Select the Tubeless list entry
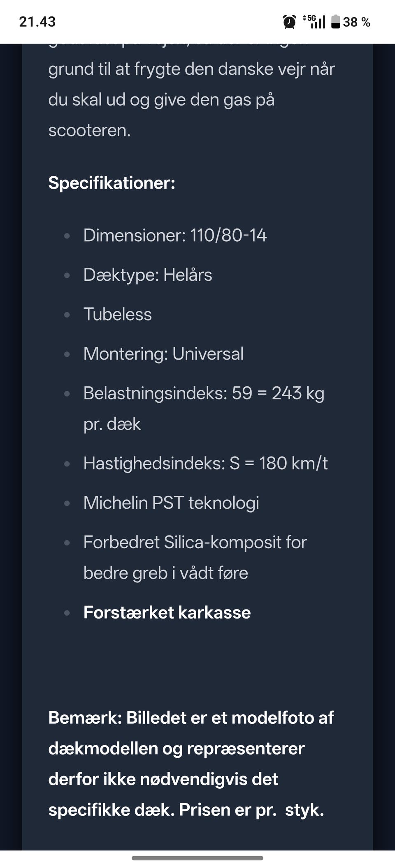 (118, 314)
